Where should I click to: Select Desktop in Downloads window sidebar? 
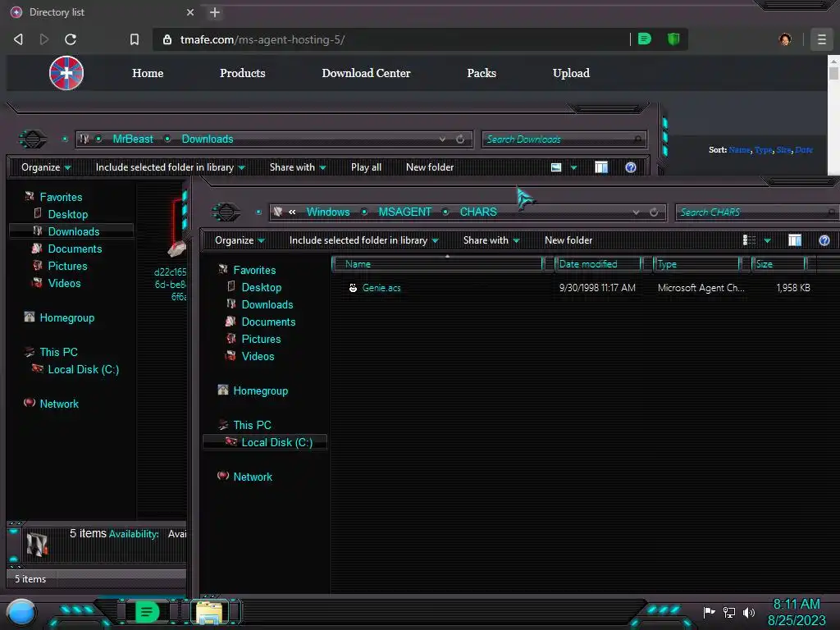[x=67, y=214]
